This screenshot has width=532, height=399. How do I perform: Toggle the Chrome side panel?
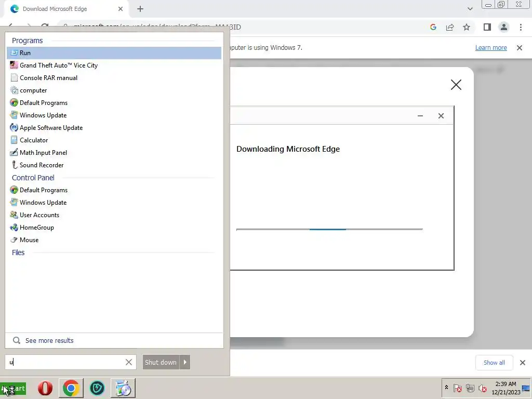(x=487, y=27)
